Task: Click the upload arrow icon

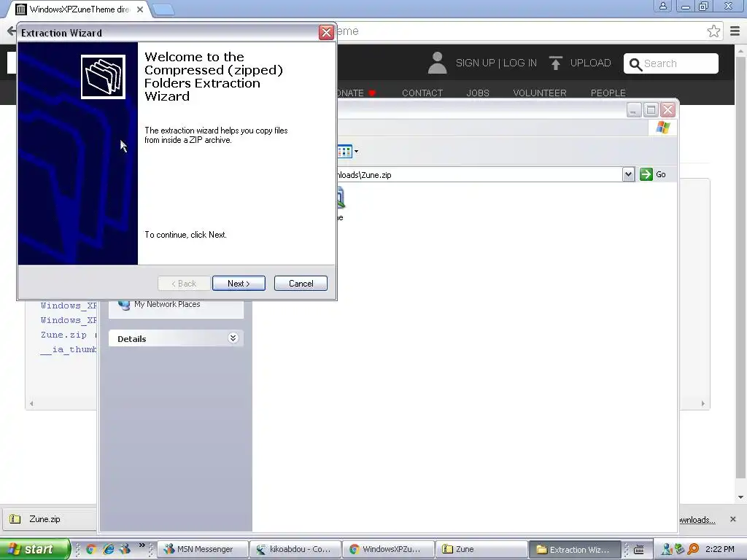Action: (555, 63)
